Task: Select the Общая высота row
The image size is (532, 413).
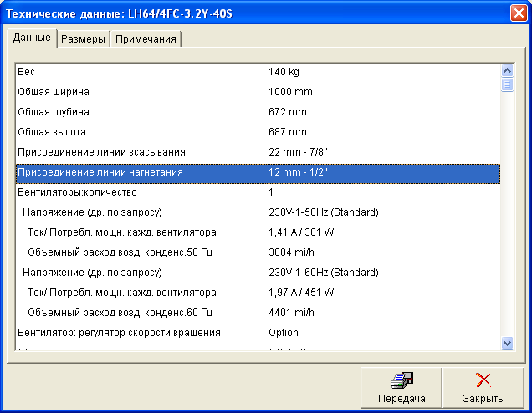Action: 258,132
